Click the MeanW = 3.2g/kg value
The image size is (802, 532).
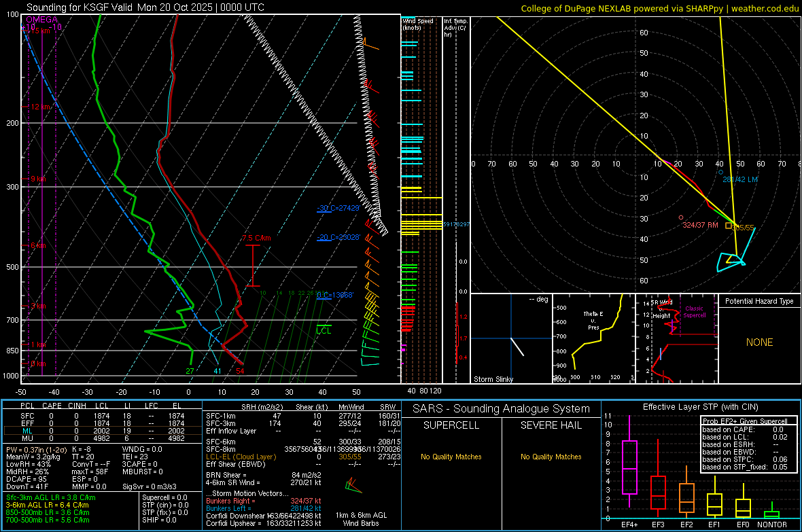(33, 457)
